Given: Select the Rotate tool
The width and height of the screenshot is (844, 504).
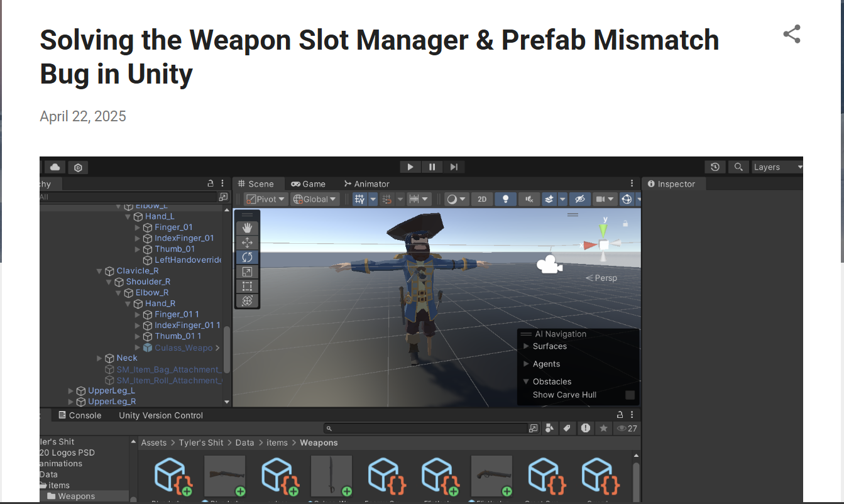Looking at the screenshot, I should pyautogui.click(x=247, y=257).
